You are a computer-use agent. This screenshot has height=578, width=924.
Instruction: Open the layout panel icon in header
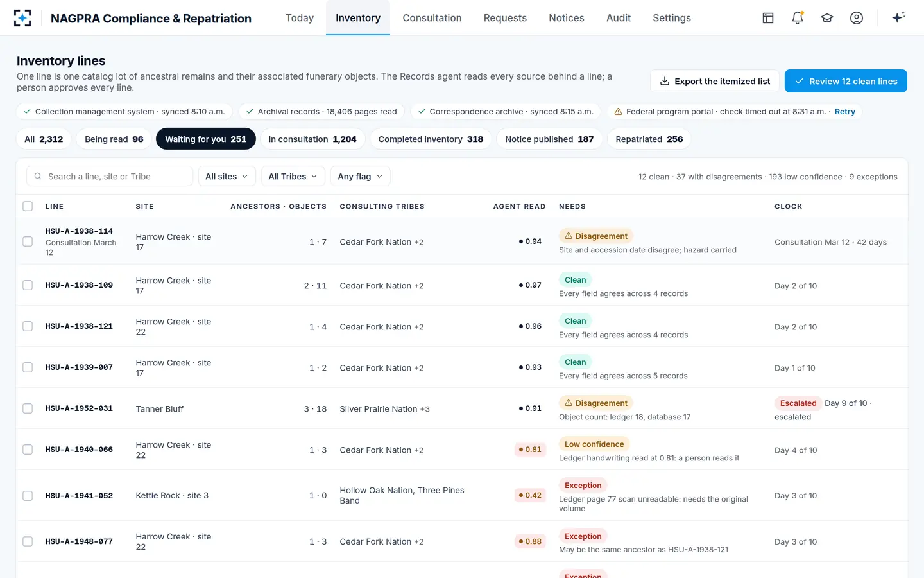coord(768,18)
